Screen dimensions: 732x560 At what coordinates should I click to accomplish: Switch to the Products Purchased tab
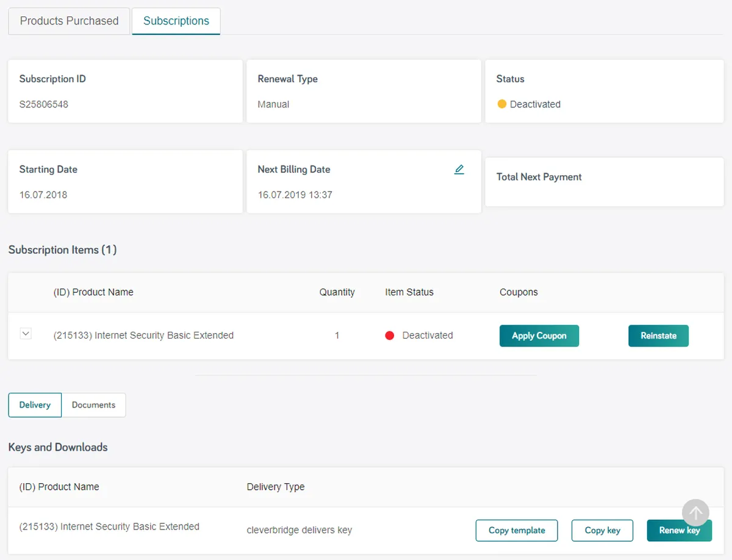point(69,21)
